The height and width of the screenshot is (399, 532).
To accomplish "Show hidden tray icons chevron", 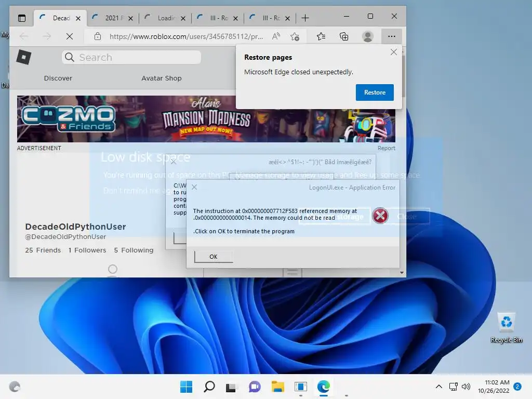I will (438, 387).
